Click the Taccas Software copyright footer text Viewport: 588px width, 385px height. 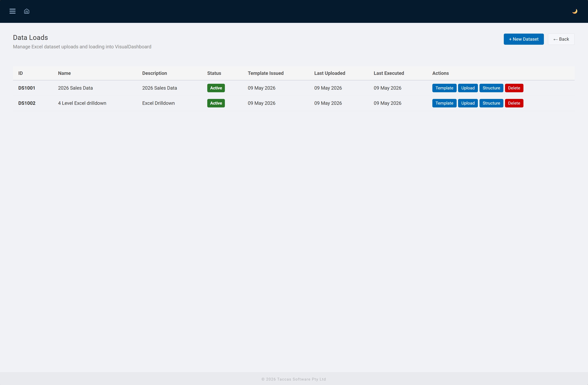point(294,379)
